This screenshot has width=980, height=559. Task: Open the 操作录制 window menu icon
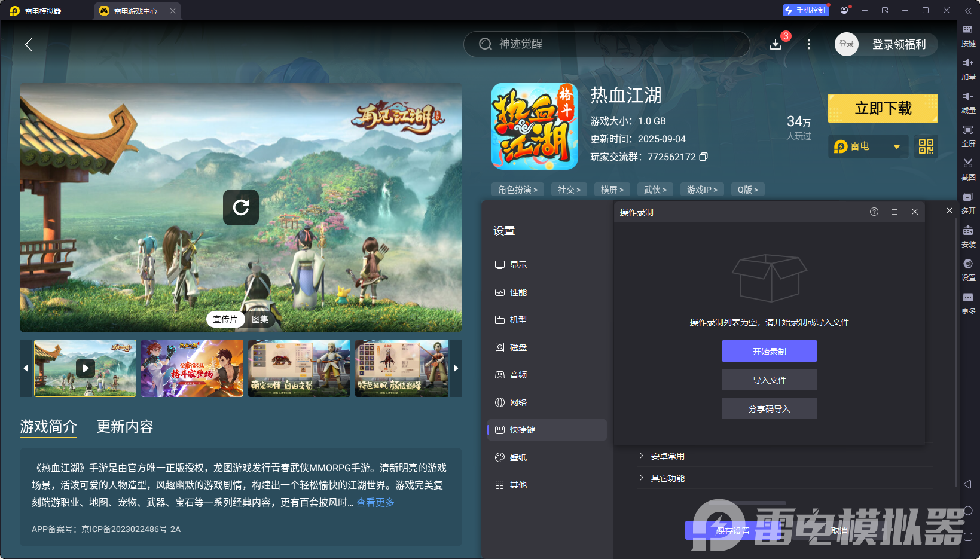point(894,212)
